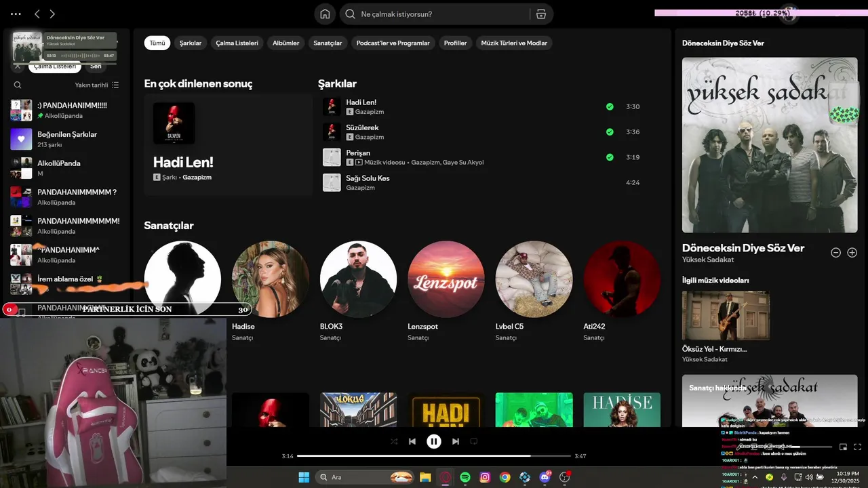Toggle saved checkmark for Süzülerek

(x=610, y=132)
